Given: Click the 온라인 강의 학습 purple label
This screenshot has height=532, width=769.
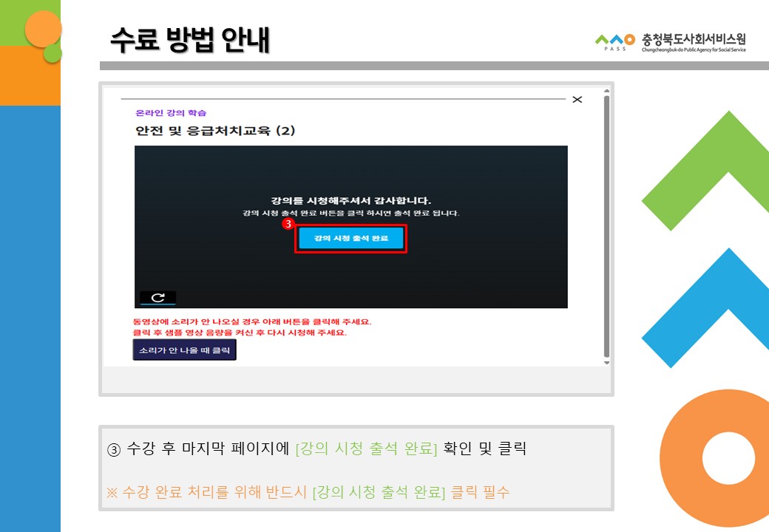Looking at the screenshot, I should pyautogui.click(x=171, y=113).
